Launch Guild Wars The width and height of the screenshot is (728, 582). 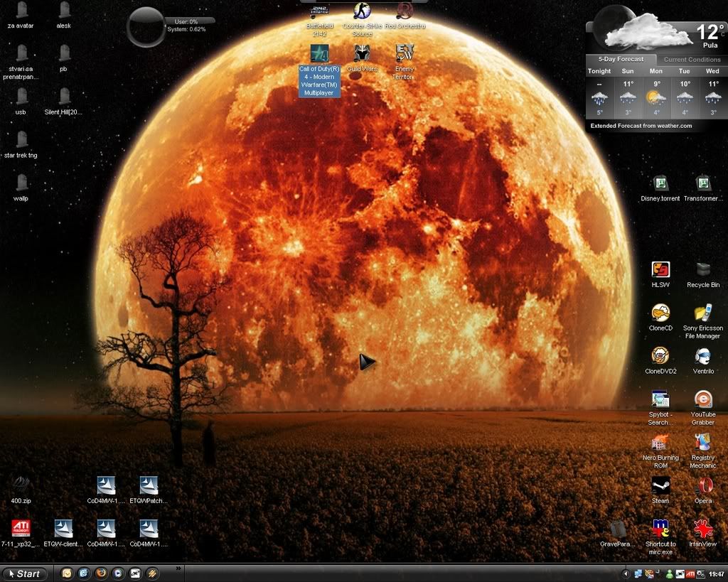(361, 53)
